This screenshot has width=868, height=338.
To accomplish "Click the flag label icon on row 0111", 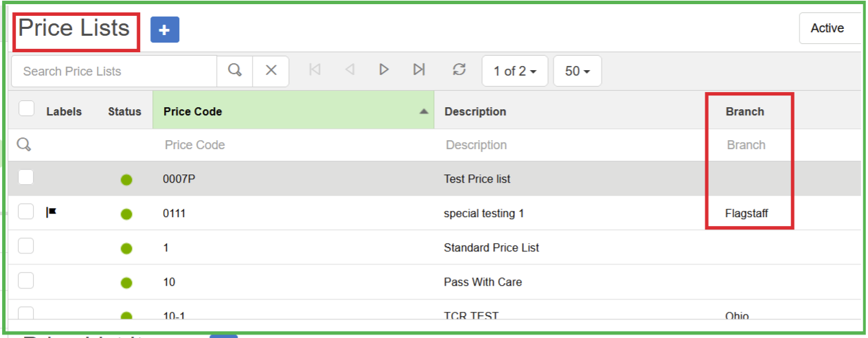I will pyautogui.click(x=51, y=212).
